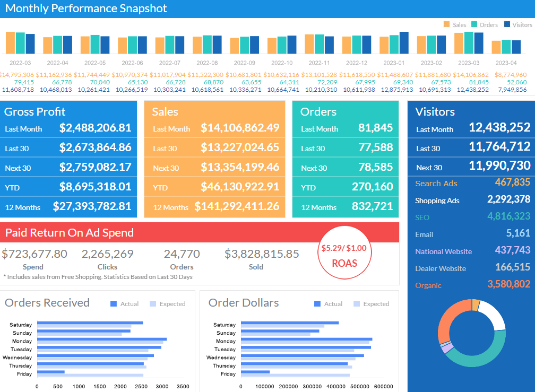Screen dimensions: 535x392
Task: Click the Order Dollars Actual legend swatch
Action: (x=317, y=304)
